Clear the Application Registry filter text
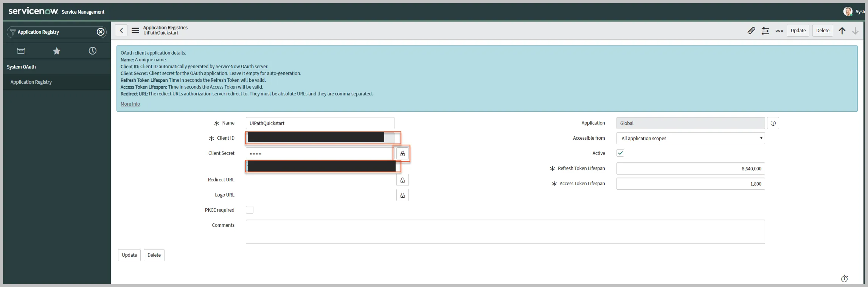Viewport: 868px width, 287px height. coord(101,32)
